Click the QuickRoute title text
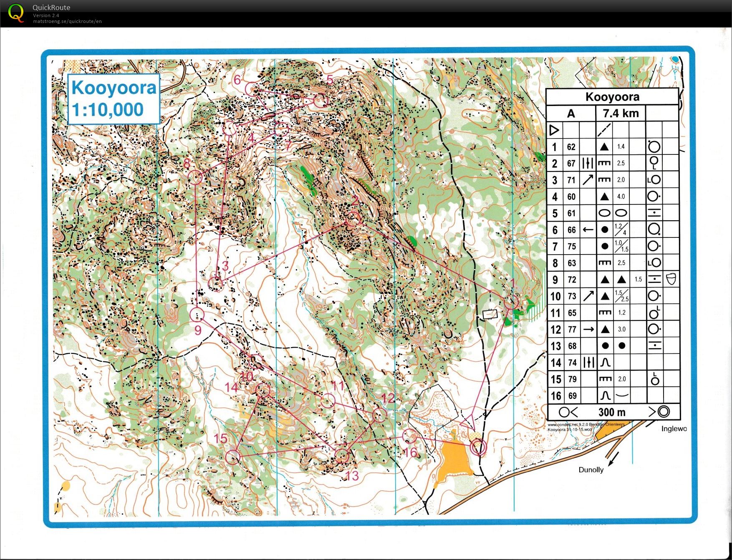 (x=51, y=8)
